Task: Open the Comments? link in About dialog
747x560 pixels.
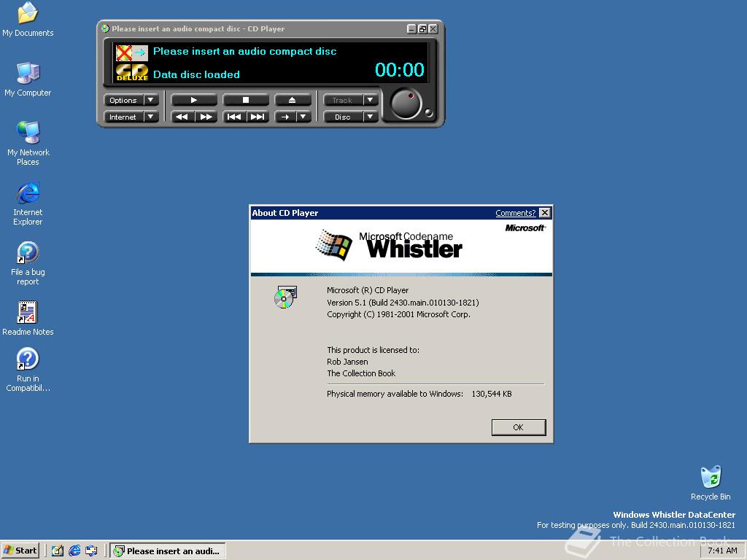Action: (516, 213)
